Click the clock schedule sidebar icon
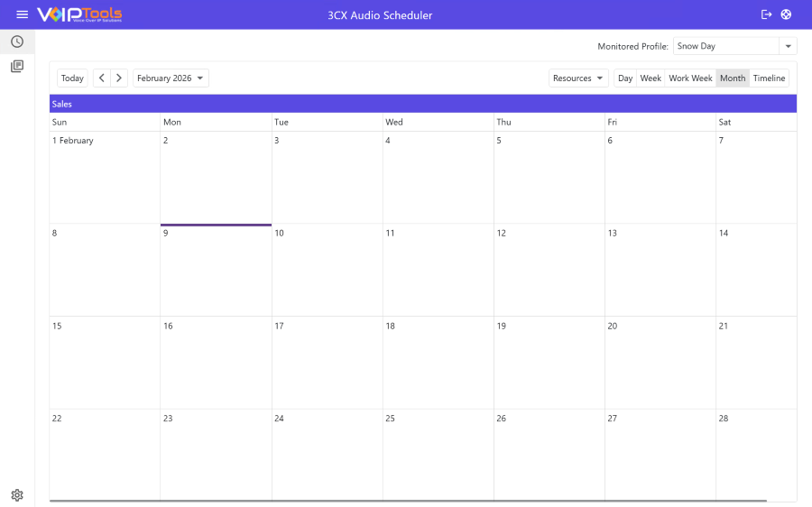Screen dimensions: 812x507 tap(17, 41)
